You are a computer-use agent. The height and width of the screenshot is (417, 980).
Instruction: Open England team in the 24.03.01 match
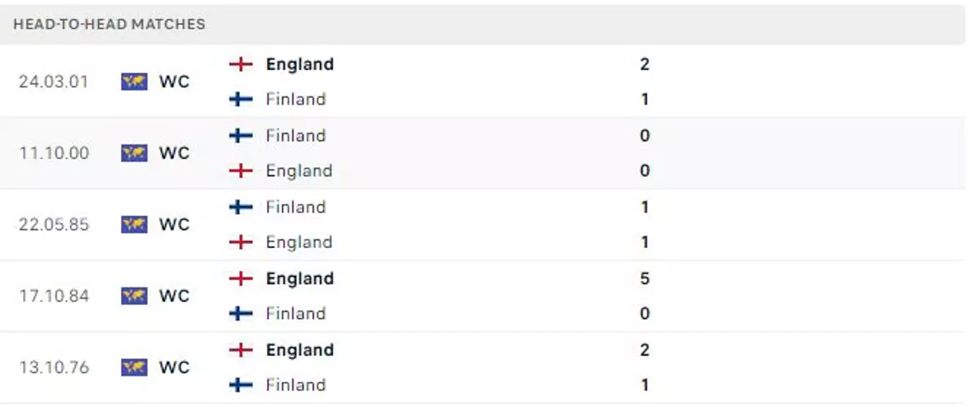tap(300, 64)
